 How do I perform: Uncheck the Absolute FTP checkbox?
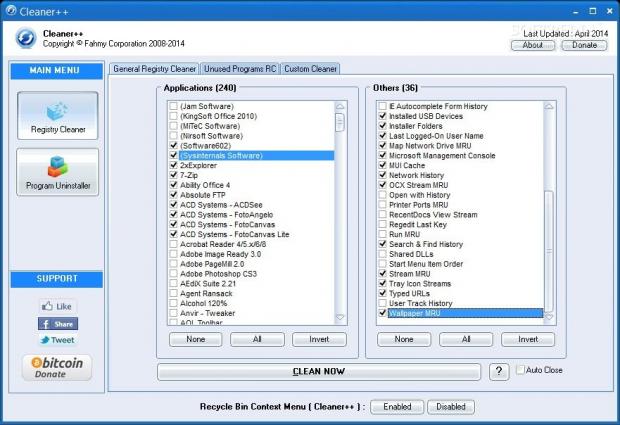174,195
